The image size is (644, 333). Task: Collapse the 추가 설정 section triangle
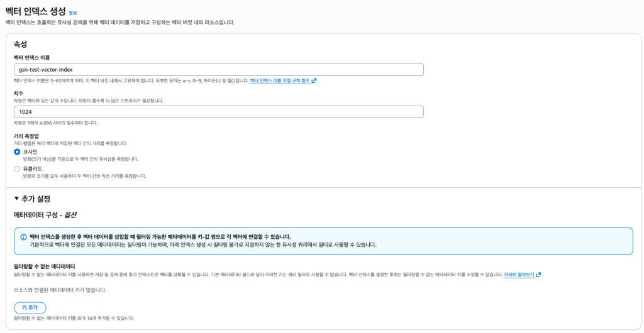click(17, 199)
